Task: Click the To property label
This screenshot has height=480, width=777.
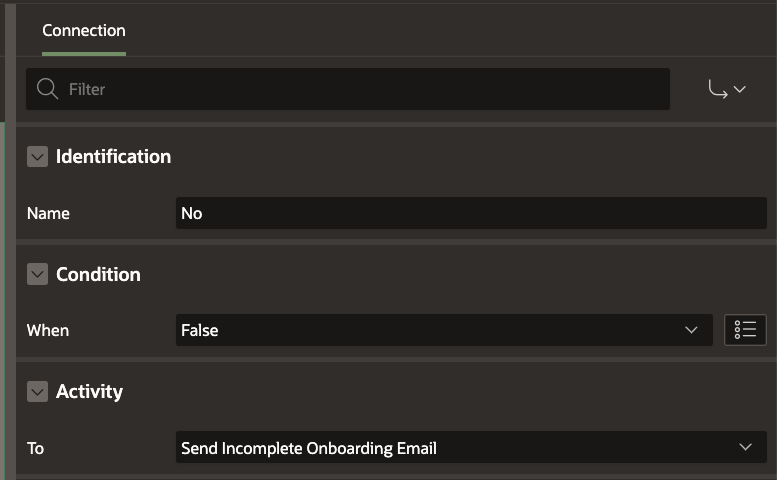Action: click(x=36, y=448)
